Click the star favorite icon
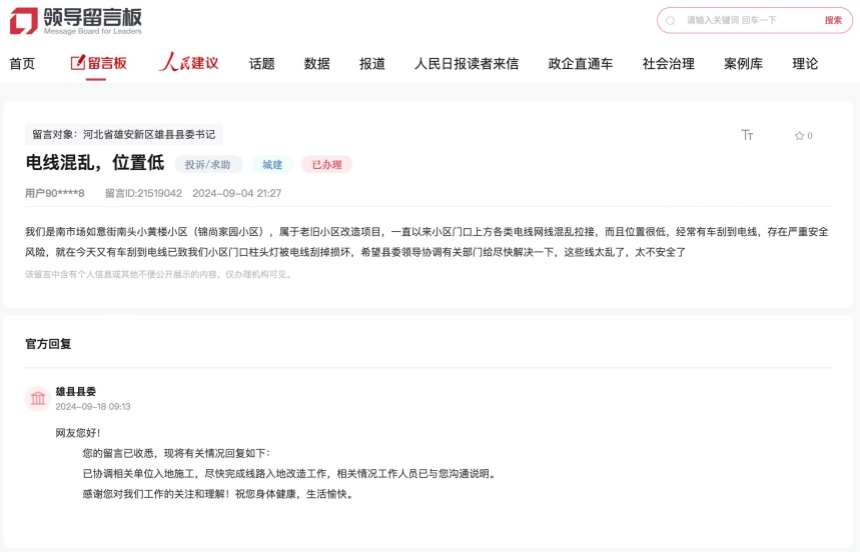Viewport: 860px width, 552px height. (x=799, y=135)
